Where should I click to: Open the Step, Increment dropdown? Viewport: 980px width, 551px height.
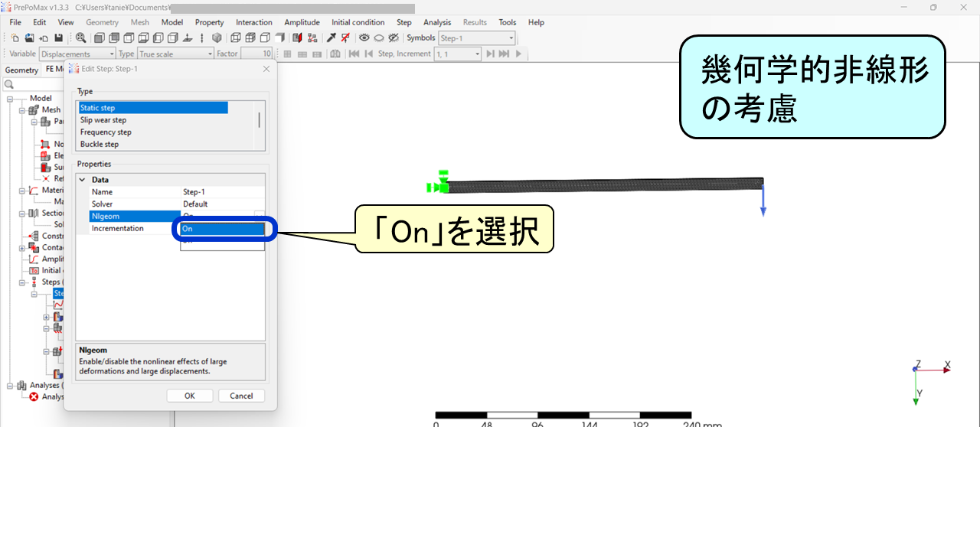pos(457,54)
